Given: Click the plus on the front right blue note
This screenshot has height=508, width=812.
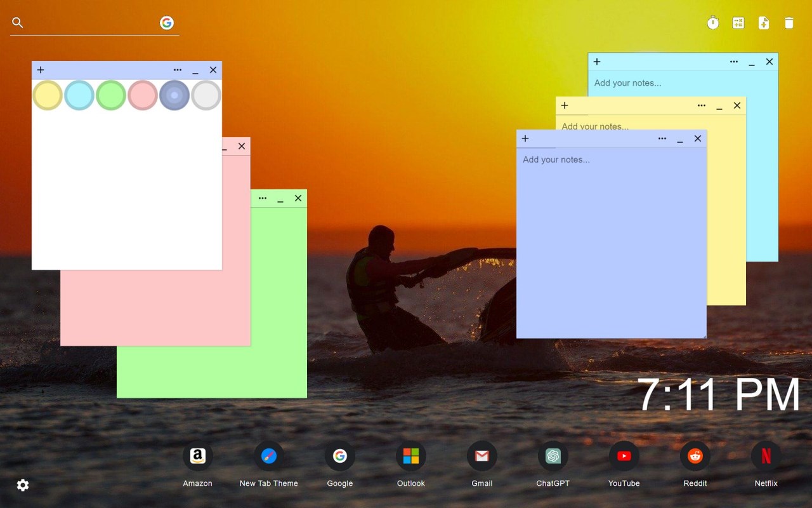Looking at the screenshot, I should (x=525, y=138).
